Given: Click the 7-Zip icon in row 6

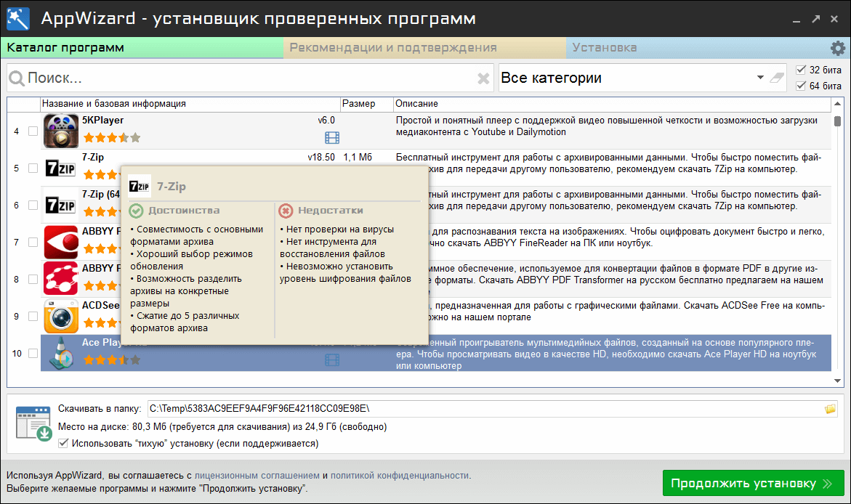Looking at the screenshot, I should click(x=60, y=205).
